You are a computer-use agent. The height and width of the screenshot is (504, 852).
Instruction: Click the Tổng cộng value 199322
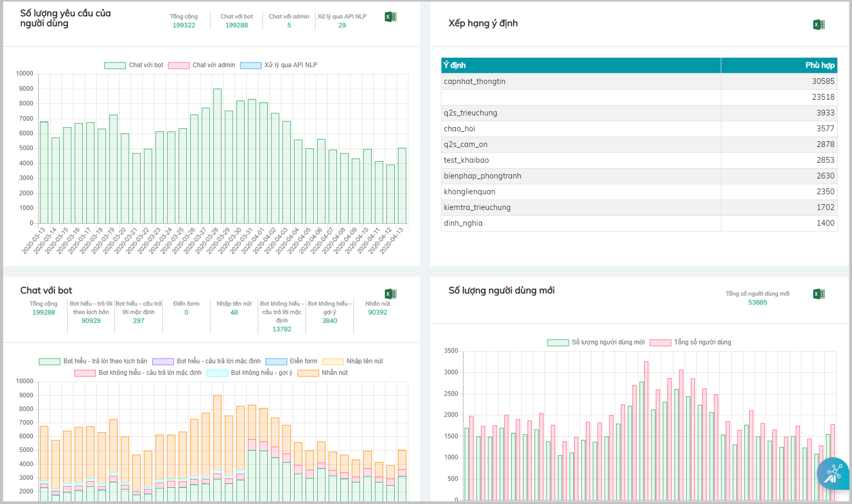tap(184, 25)
